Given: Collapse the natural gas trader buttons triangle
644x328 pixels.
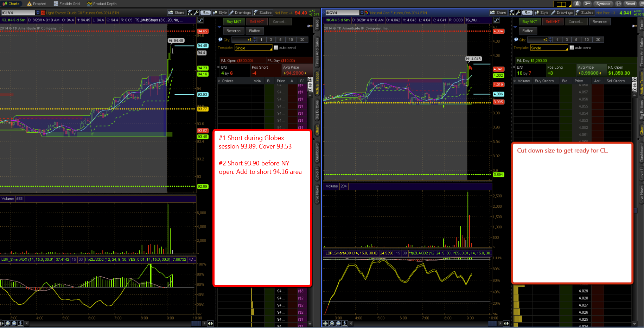Looking at the screenshot, I should 515,27.
